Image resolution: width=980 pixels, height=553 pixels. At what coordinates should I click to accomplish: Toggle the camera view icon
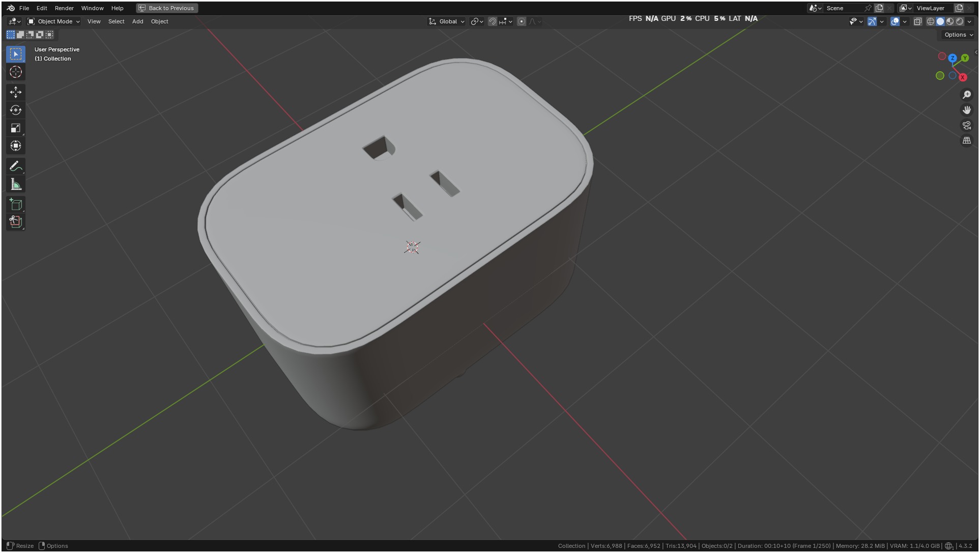[967, 125]
